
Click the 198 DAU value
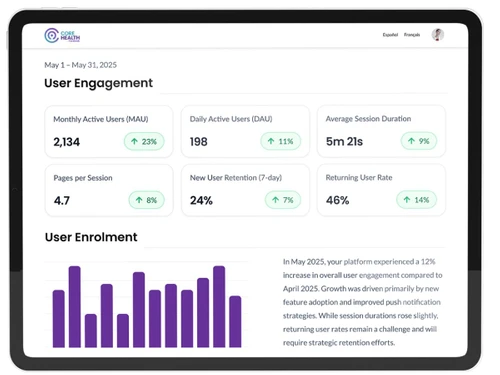199,142
